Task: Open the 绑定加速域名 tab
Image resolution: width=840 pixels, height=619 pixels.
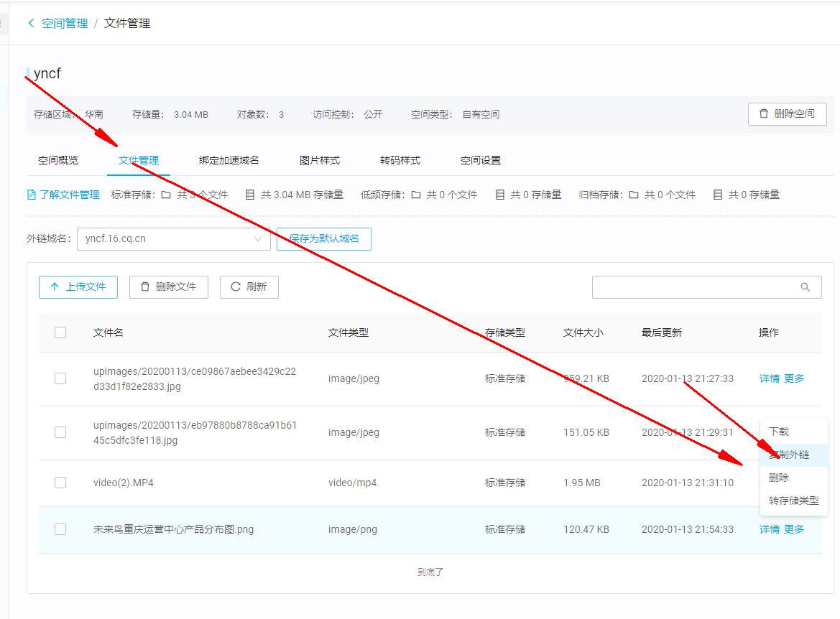Action: (x=229, y=160)
